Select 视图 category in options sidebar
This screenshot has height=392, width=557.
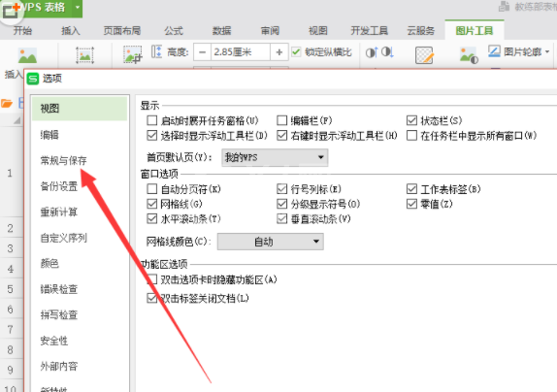click(x=80, y=109)
